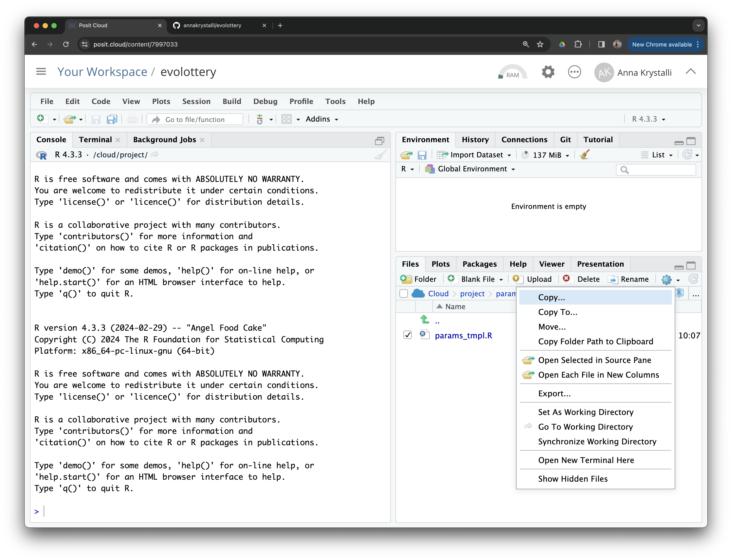Open the gear More dropdown in Files
Image resolution: width=732 pixels, height=560 pixels.
670,279
